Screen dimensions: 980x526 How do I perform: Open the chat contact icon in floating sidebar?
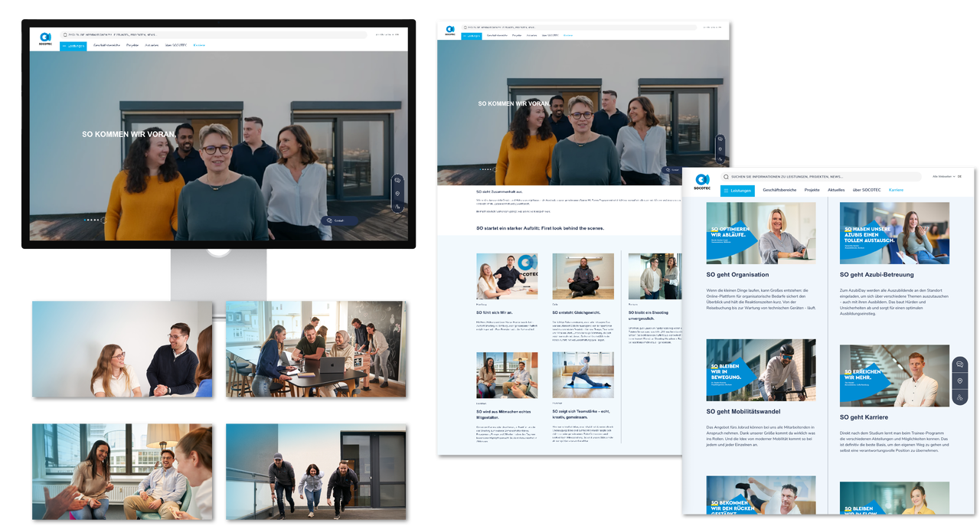(x=960, y=364)
